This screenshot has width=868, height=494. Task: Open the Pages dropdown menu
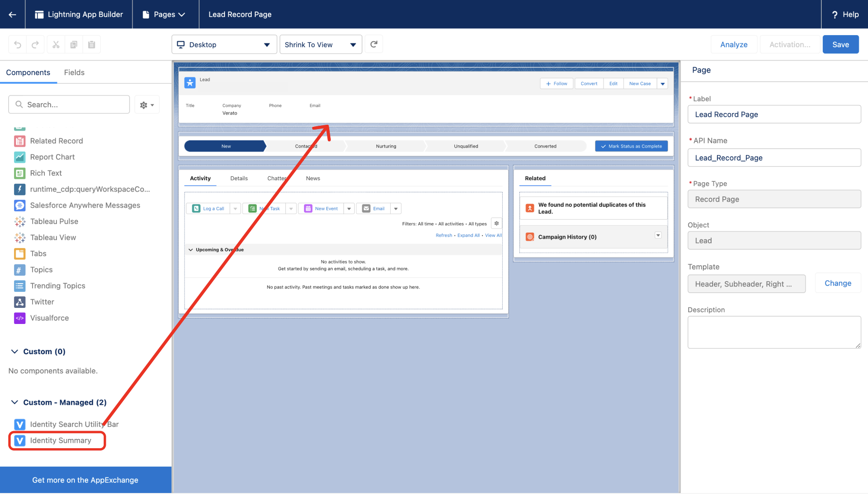pyautogui.click(x=164, y=14)
